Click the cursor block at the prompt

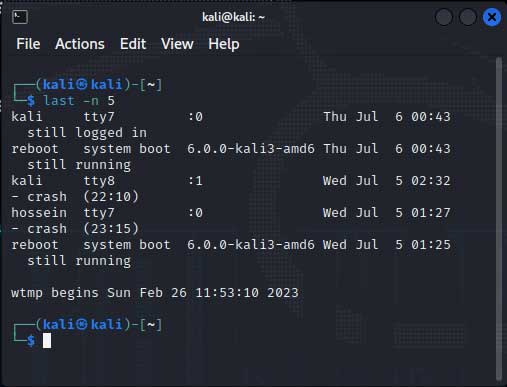pos(47,340)
